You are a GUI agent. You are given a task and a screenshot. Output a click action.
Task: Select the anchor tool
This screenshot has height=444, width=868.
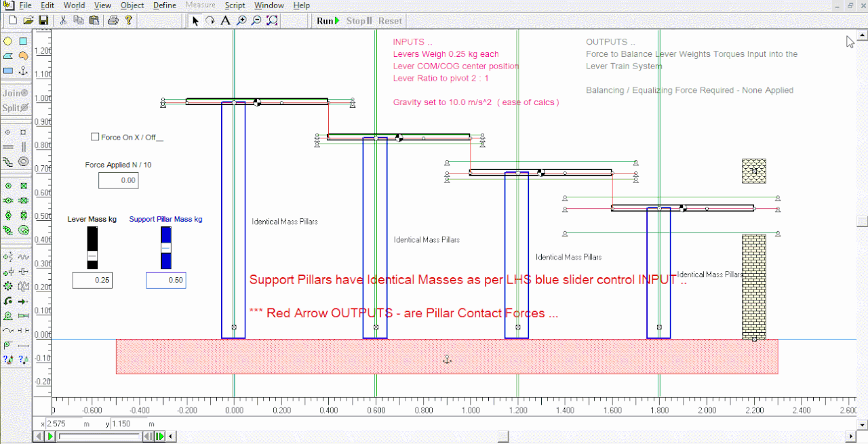click(x=24, y=70)
